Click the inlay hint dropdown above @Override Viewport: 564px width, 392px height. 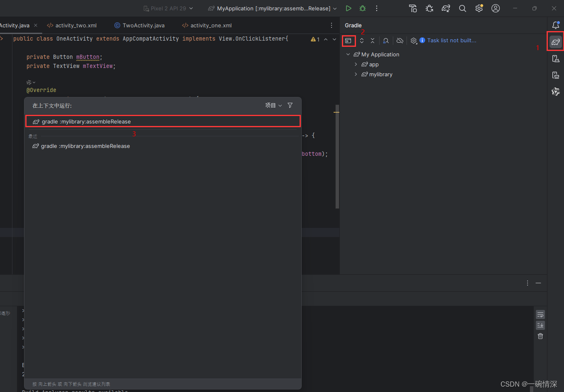31,82
